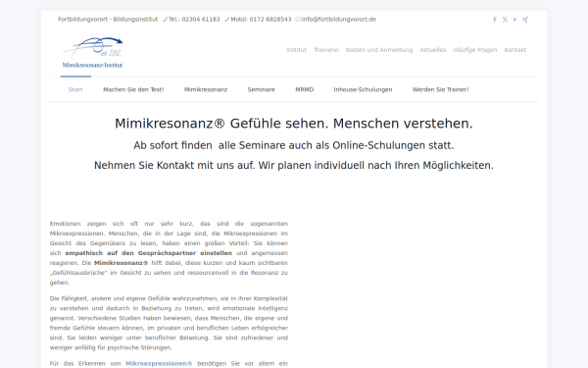
Task: Click the info@fortbildungvorort.de email link
Action: pyautogui.click(x=339, y=20)
